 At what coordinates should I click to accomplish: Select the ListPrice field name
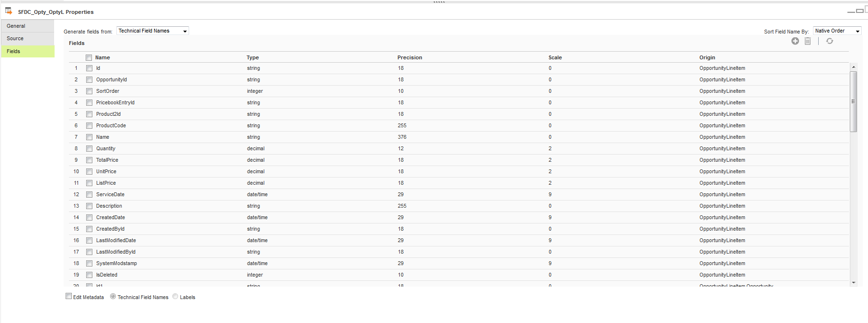[106, 183]
